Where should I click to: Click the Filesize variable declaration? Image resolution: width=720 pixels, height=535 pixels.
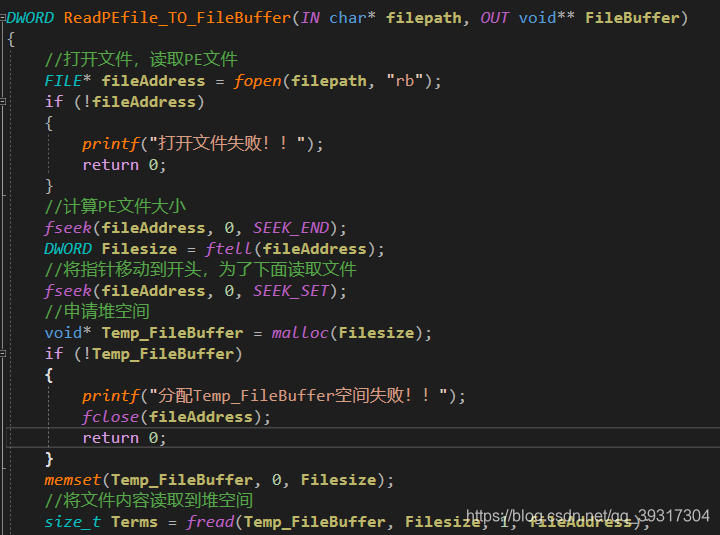(139, 249)
